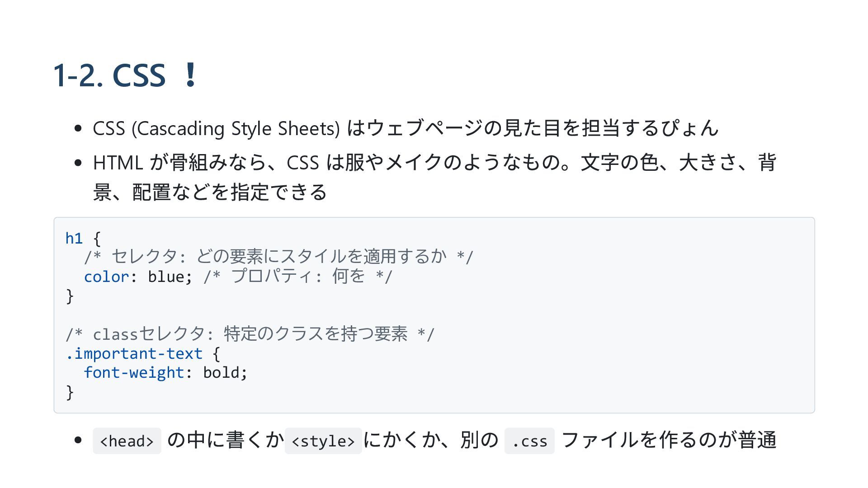The image size is (868, 488).
Task: Click the exclamation mark in the heading
Action: (190, 75)
